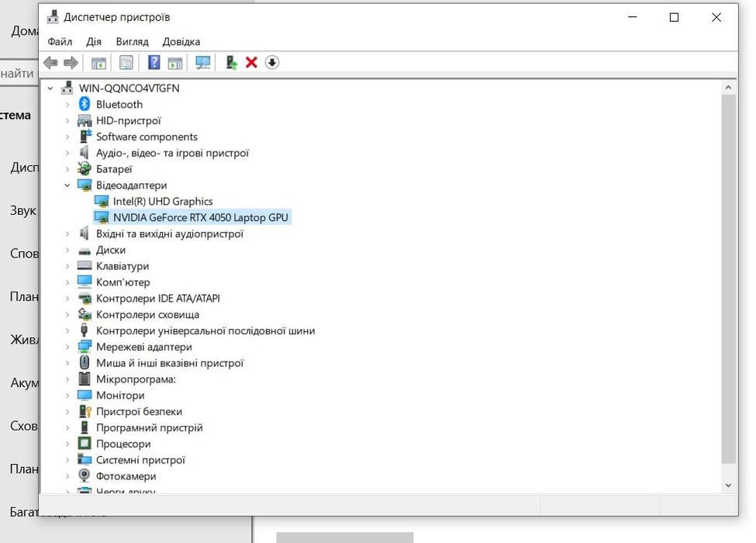This screenshot has width=756, height=543.
Task: Click the Software components icon
Action: coord(85,137)
